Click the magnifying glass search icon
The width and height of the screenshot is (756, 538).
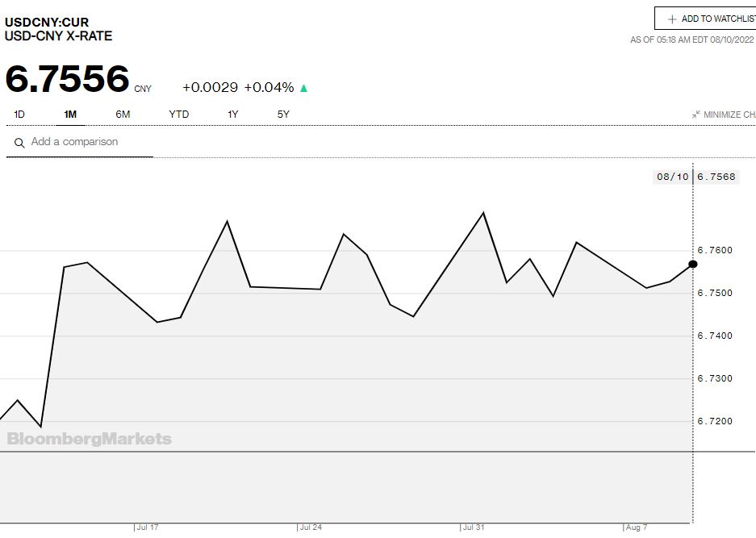point(19,143)
